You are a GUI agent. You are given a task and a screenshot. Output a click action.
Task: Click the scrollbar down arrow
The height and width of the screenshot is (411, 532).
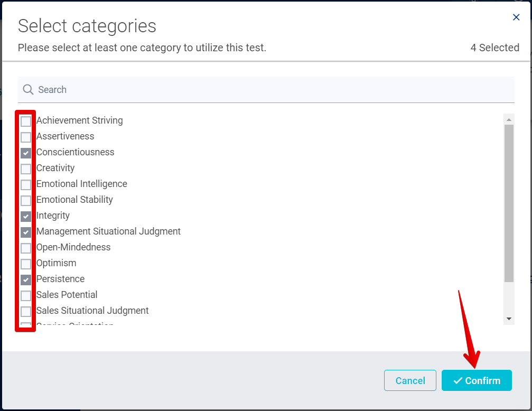(x=509, y=319)
